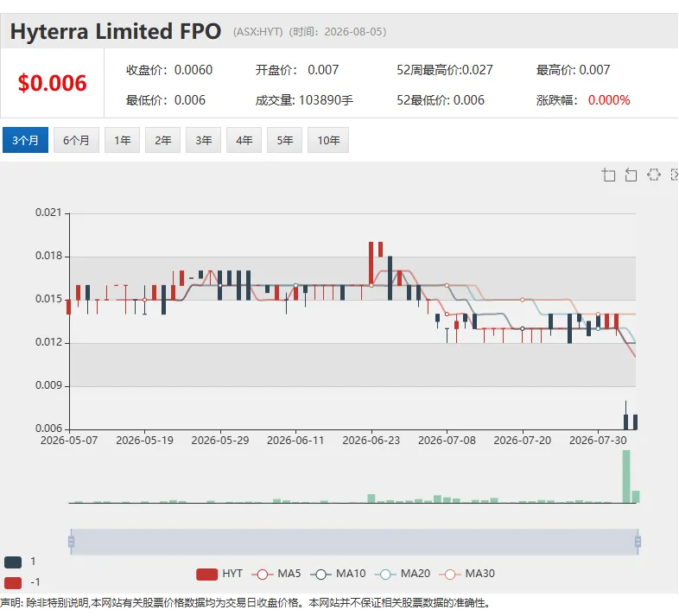Click the data zoom slider bar area
The height and width of the screenshot is (616, 679).
click(354, 542)
